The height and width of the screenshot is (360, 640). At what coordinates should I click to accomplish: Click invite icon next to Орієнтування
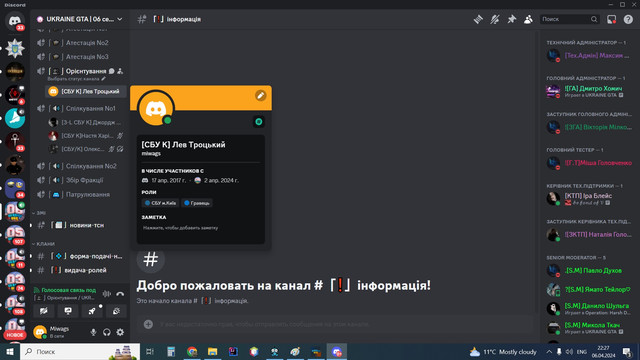[x=120, y=71]
